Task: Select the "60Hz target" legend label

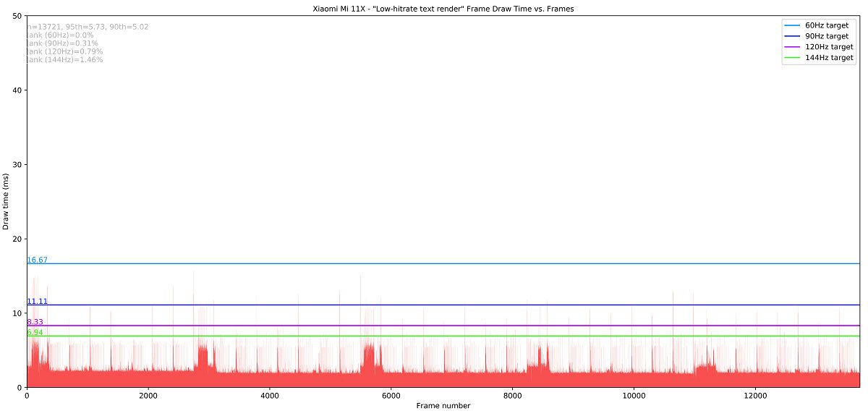Action: pos(827,25)
